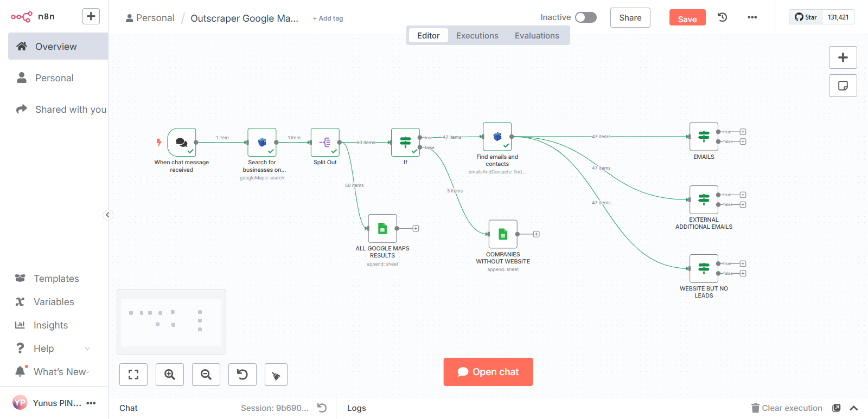Open the Overview page
Screen dimensions: 868x419
point(58,47)
